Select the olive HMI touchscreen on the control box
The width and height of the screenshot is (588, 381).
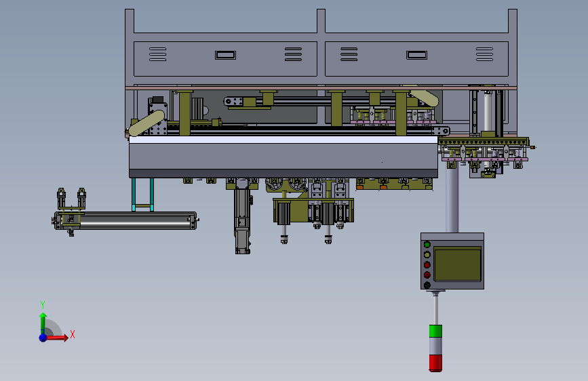458,264
